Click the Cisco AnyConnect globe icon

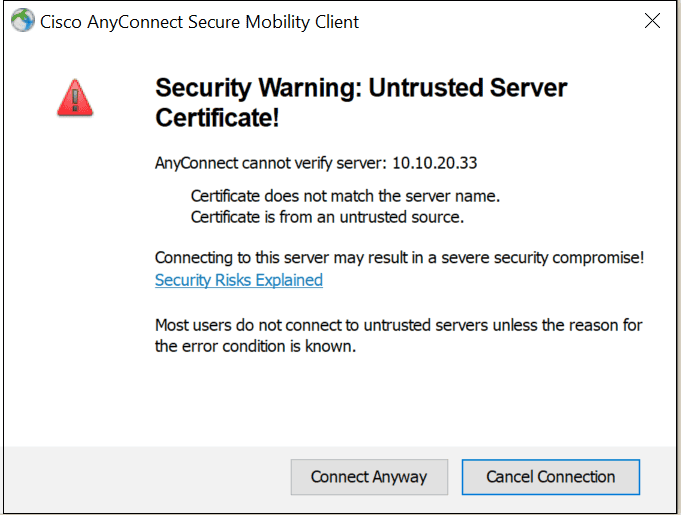pyautogui.click(x=23, y=20)
